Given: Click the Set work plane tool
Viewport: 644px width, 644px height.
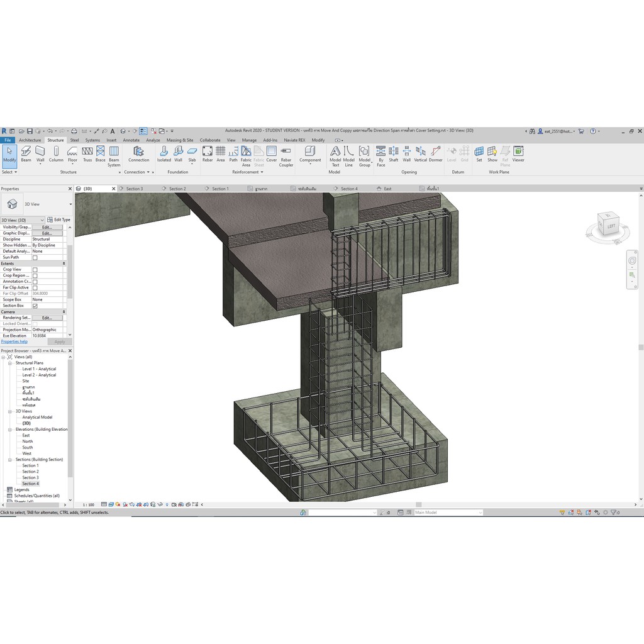Looking at the screenshot, I should tap(479, 155).
